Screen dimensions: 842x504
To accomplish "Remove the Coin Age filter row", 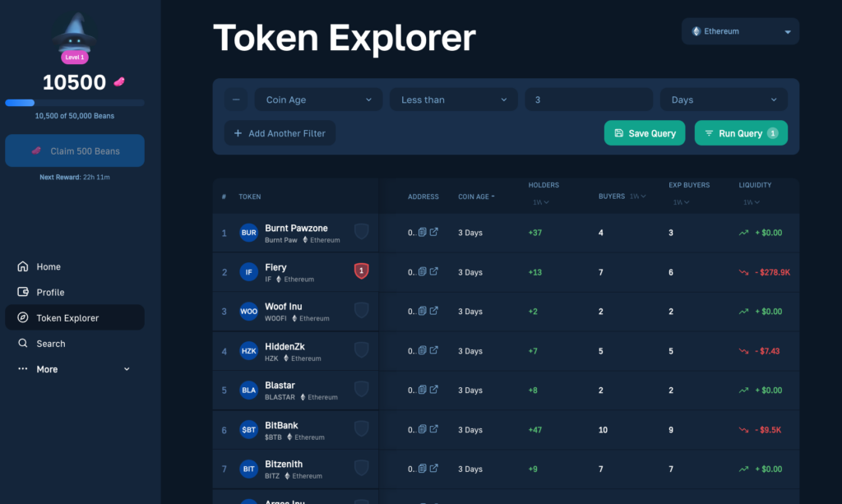I will 236,99.
